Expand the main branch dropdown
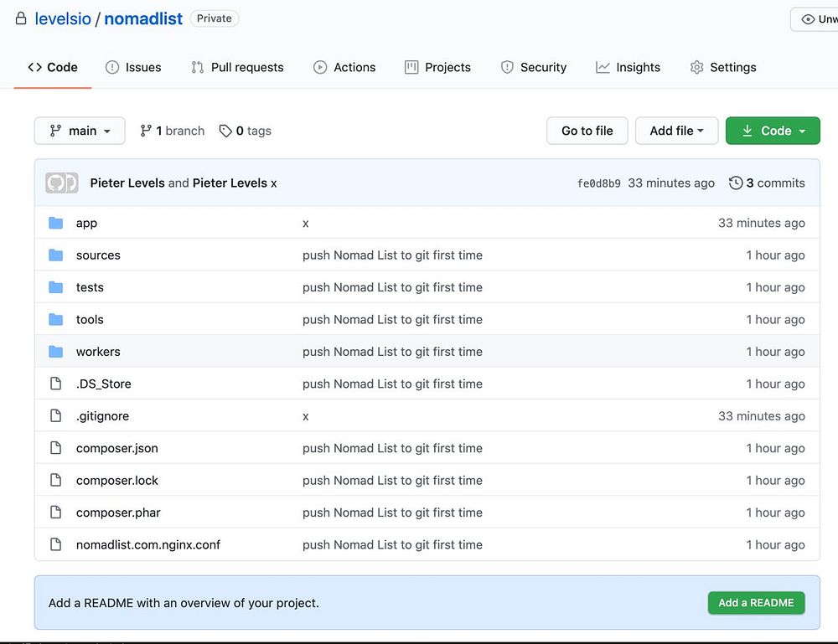 [x=80, y=131]
